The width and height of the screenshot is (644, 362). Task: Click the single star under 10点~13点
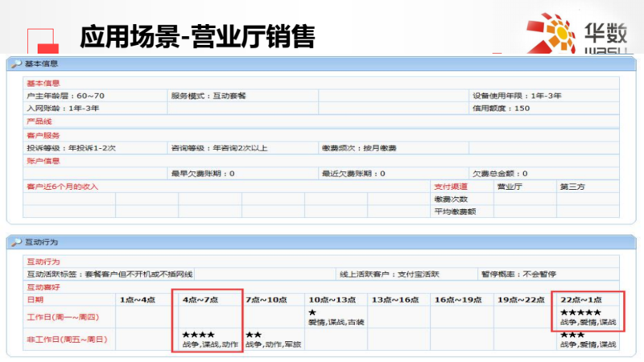click(x=312, y=312)
